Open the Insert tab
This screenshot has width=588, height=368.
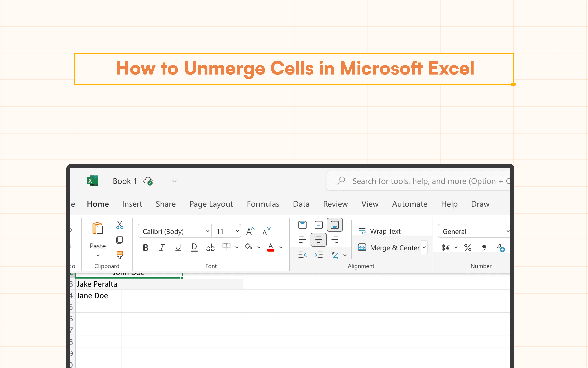click(x=132, y=204)
